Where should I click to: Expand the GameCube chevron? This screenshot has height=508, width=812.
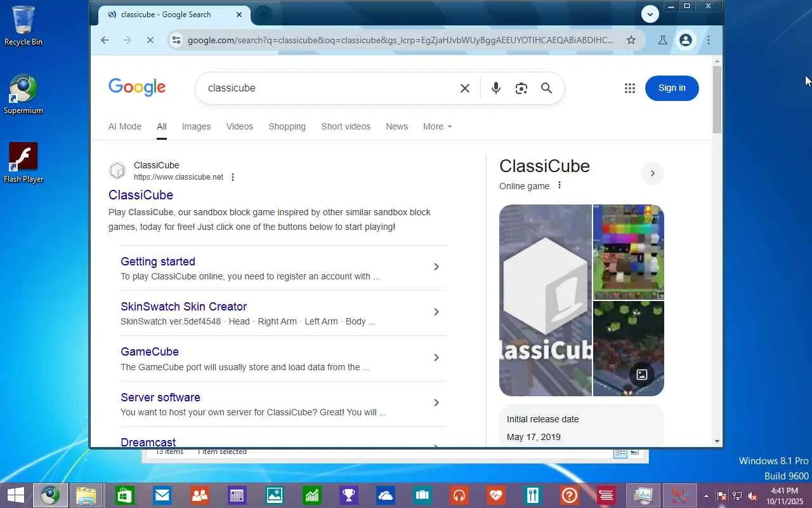[436, 358]
